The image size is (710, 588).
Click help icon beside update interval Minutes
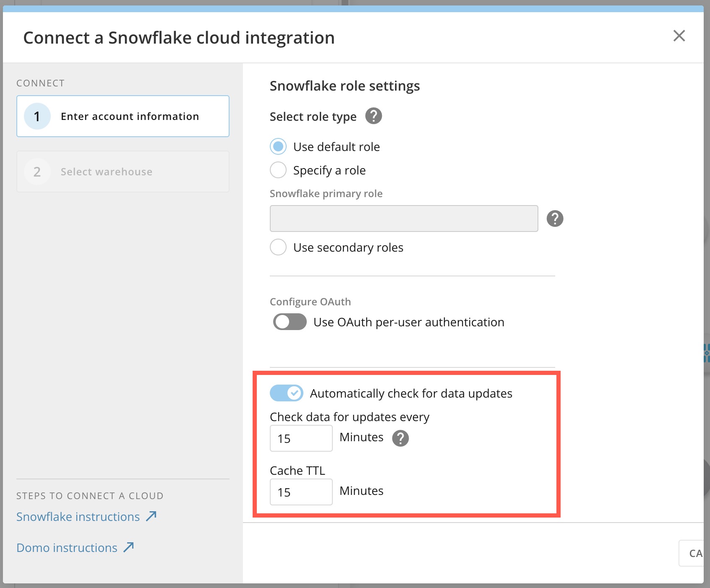pos(400,438)
